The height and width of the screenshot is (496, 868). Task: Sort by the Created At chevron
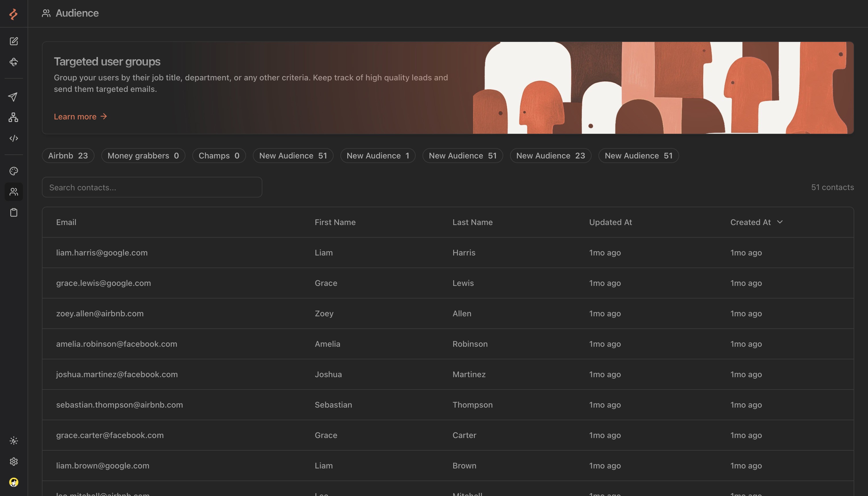[780, 222]
